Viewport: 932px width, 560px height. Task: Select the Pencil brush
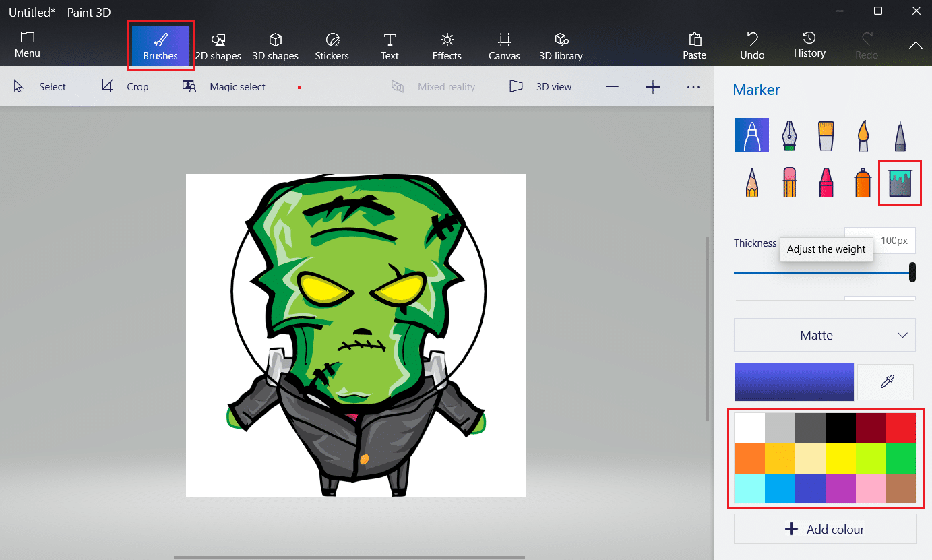[x=752, y=183]
